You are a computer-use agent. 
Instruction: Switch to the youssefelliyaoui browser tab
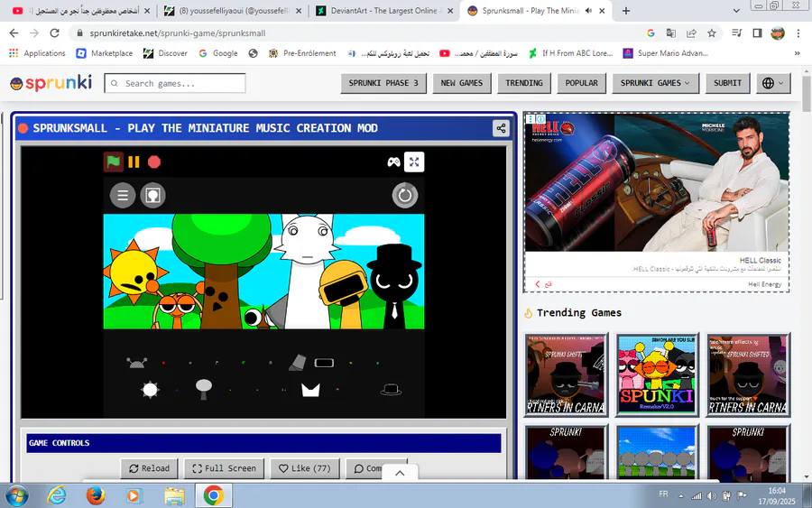tap(232, 10)
